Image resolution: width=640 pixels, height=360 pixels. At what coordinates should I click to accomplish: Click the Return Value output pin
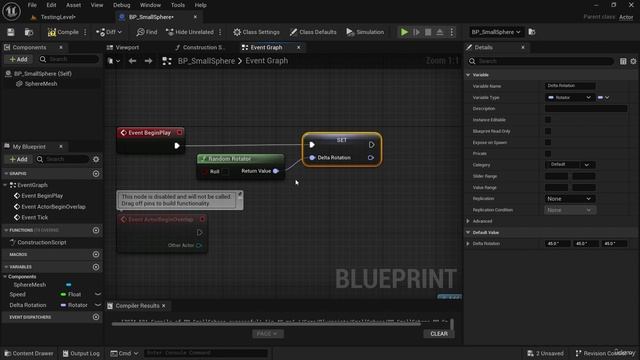coord(276,171)
